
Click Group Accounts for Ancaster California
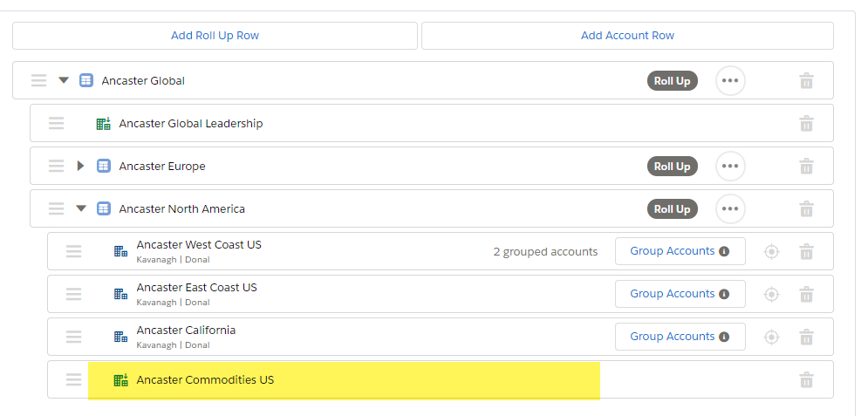[680, 337]
